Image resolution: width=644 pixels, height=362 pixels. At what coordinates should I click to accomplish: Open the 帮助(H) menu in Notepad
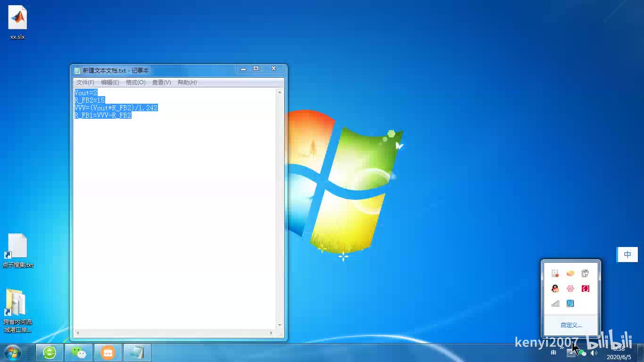(187, 82)
